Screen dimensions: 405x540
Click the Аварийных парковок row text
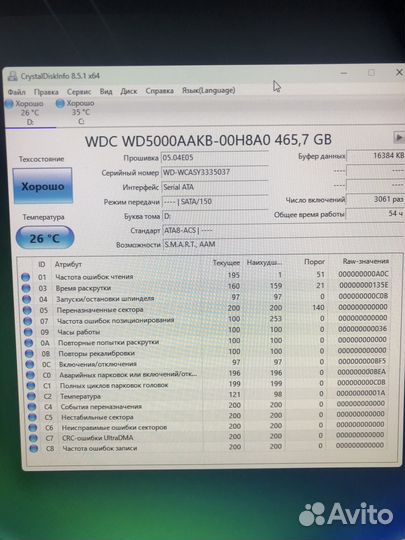[128, 375]
